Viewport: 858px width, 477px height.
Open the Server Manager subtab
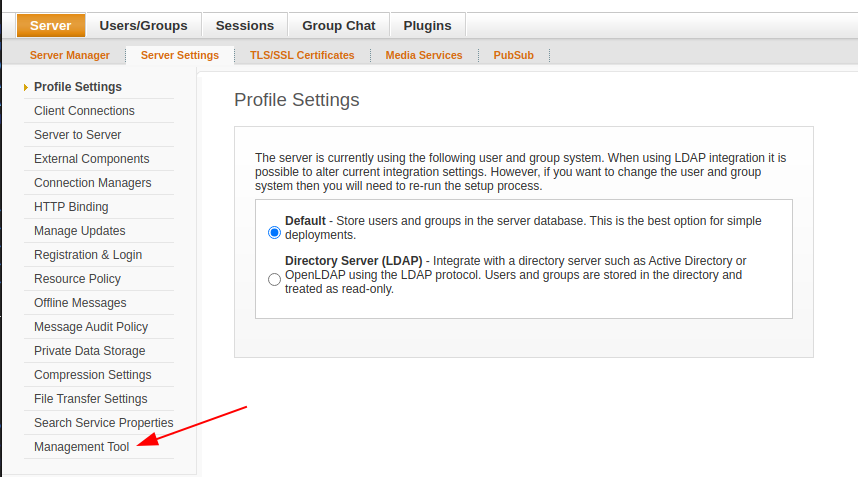(x=70, y=55)
